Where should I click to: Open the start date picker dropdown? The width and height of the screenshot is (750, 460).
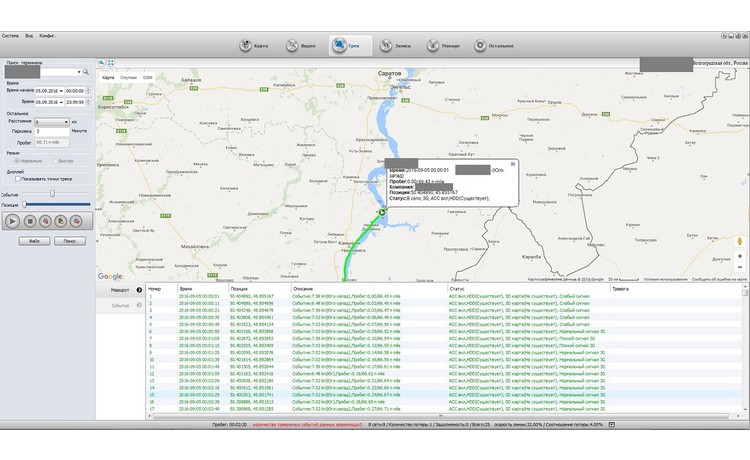pyautogui.click(x=62, y=91)
